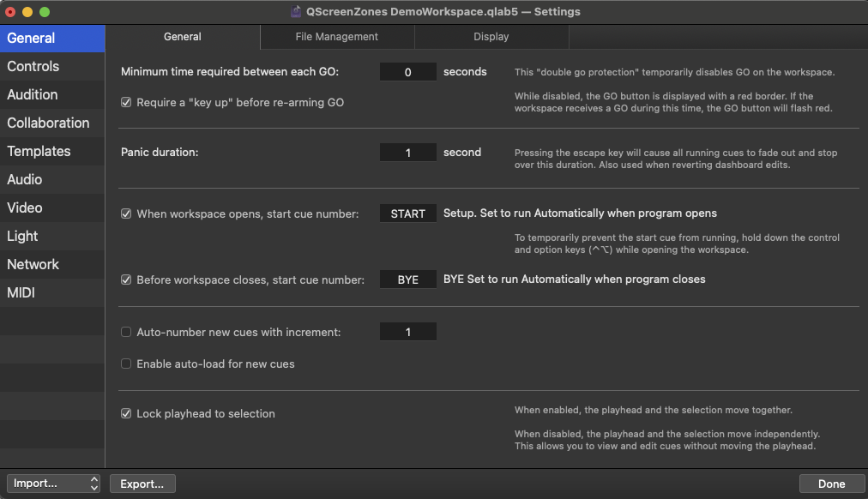
Task: Uncheck Require a key up before re-arming GO
Action: [x=126, y=102]
